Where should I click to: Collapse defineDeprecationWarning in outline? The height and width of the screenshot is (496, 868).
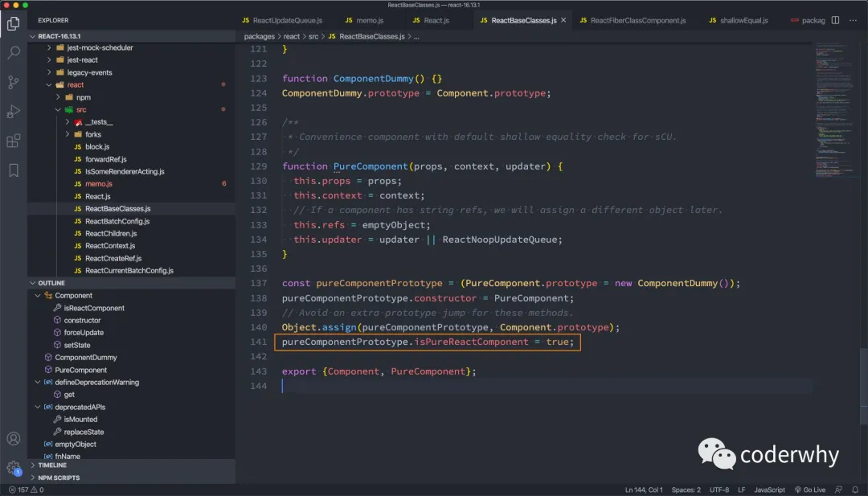point(38,382)
